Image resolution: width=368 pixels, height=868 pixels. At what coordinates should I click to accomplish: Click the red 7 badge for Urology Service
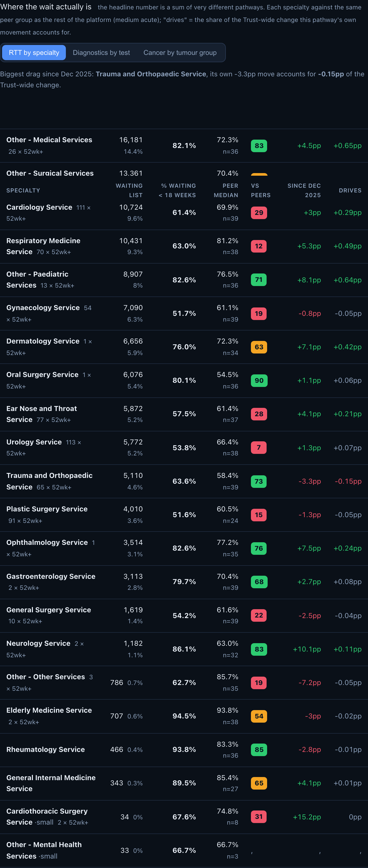click(258, 448)
